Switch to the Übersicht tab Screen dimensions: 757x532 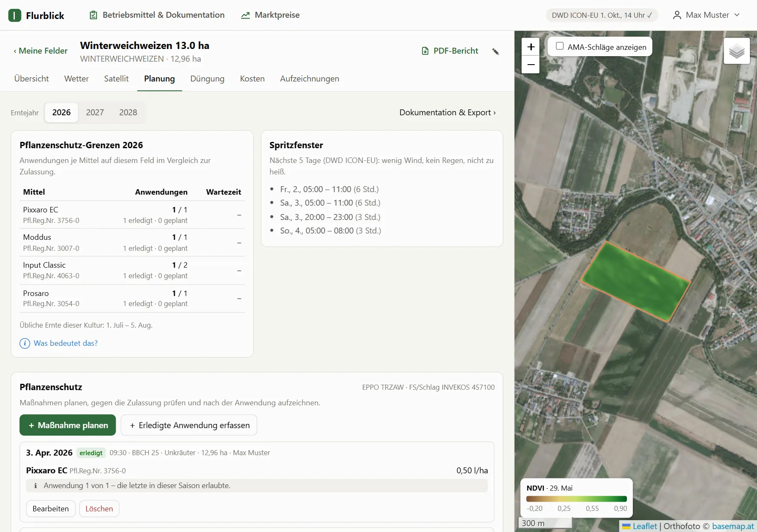tap(32, 79)
